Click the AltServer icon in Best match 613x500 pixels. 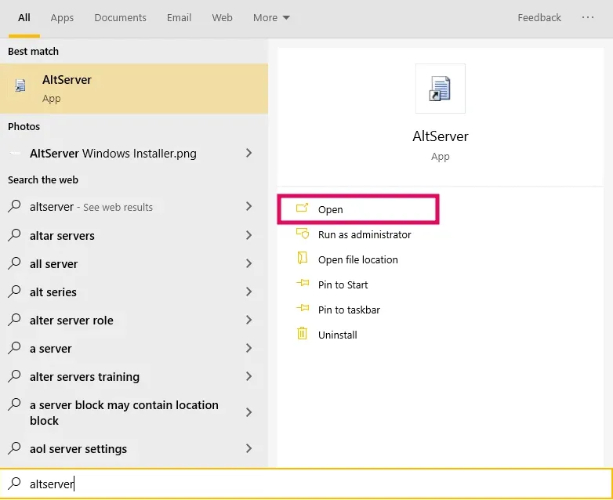20,87
